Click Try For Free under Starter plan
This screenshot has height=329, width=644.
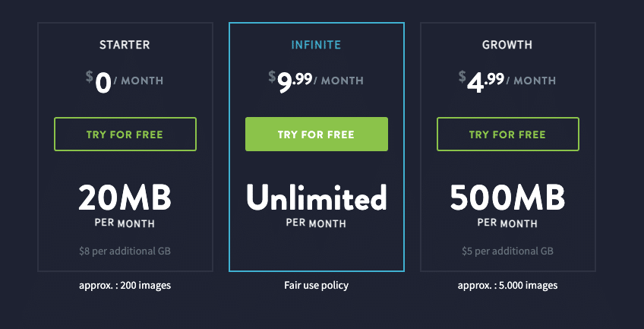pos(125,134)
